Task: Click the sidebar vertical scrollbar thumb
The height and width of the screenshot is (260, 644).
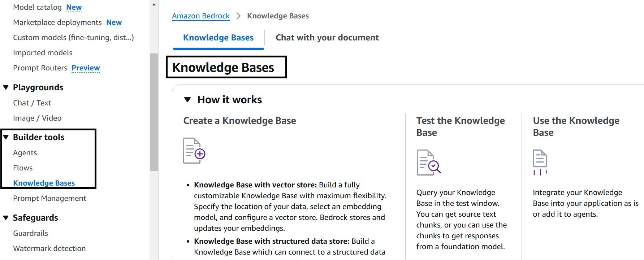Action: point(154,112)
